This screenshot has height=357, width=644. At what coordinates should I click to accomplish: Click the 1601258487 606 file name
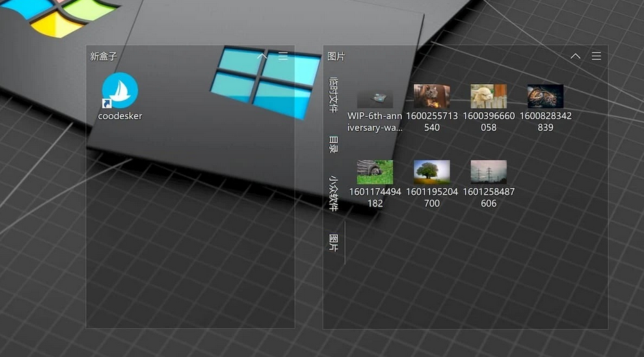click(489, 198)
